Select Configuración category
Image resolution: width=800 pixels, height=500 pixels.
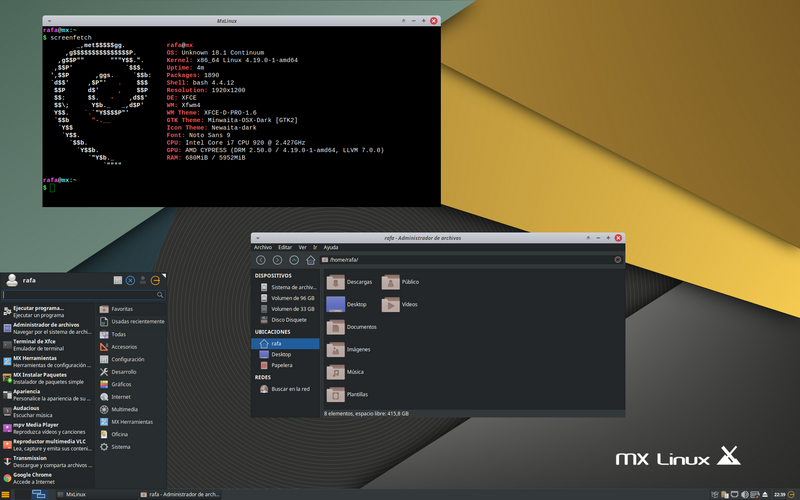(x=131, y=359)
